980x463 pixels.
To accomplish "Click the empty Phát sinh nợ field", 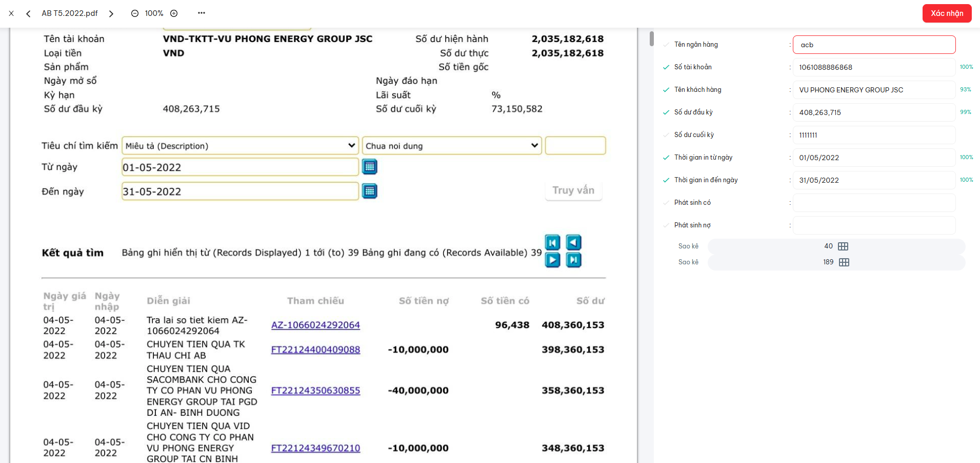I will [874, 225].
